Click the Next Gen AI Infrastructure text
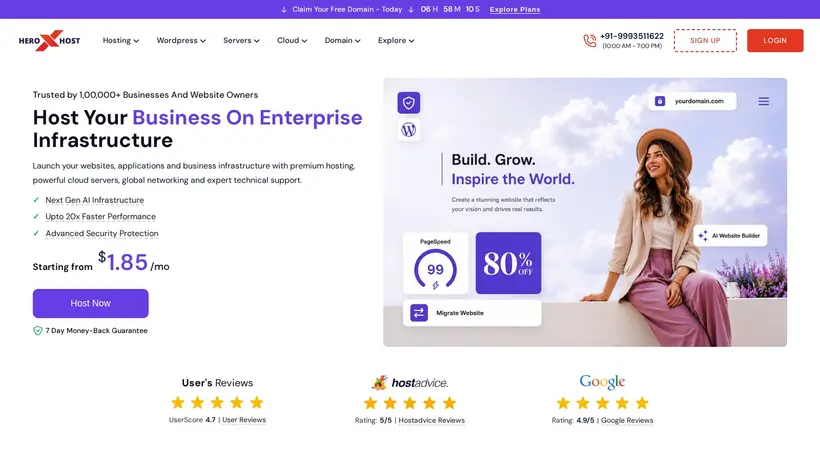The height and width of the screenshot is (461, 820). pyautogui.click(x=95, y=200)
